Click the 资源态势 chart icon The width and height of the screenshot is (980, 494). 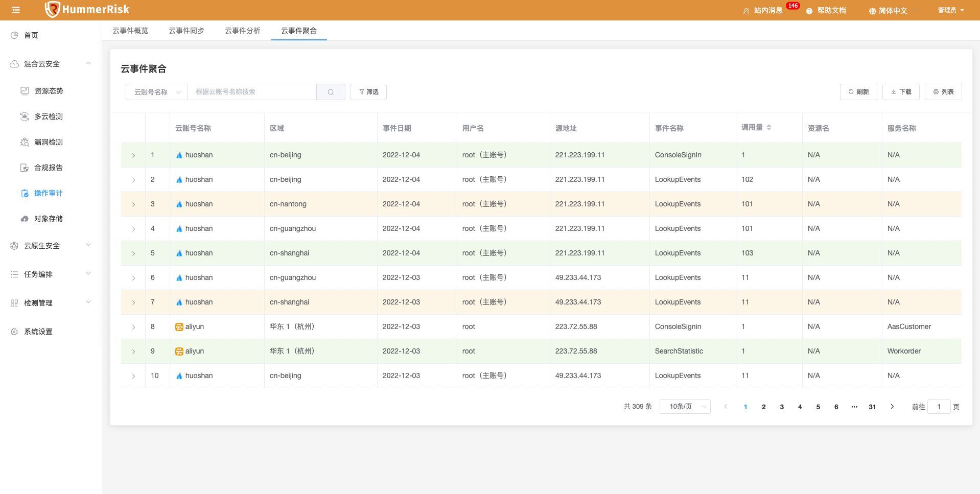[25, 91]
